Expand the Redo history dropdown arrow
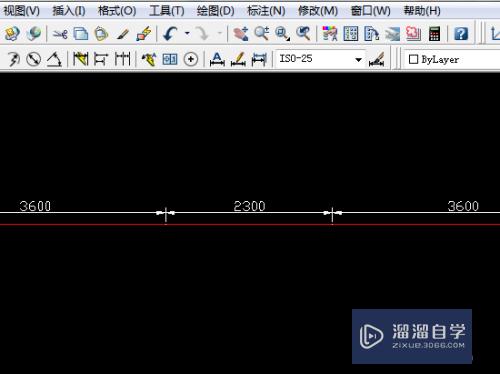This screenshot has width=500, height=374. 220,33
